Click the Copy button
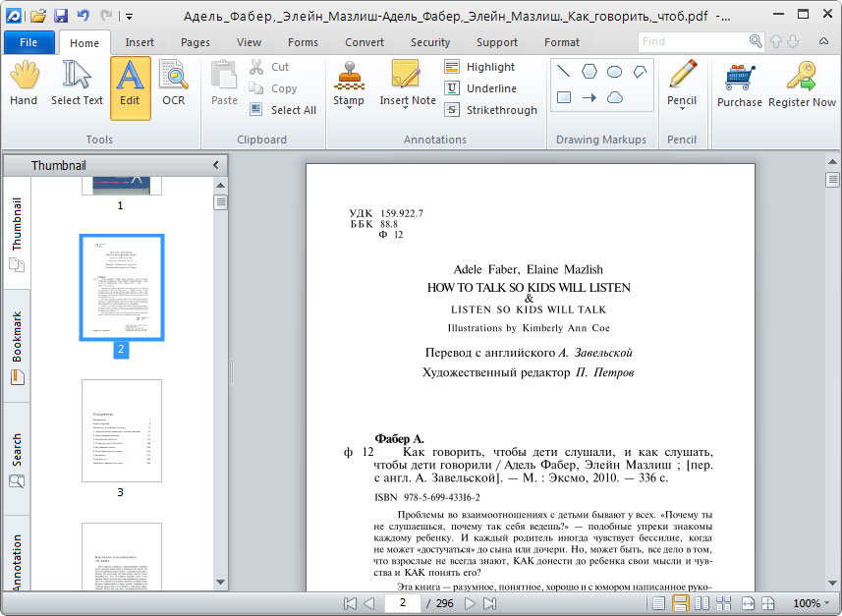The image size is (842, 616). pyautogui.click(x=273, y=88)
